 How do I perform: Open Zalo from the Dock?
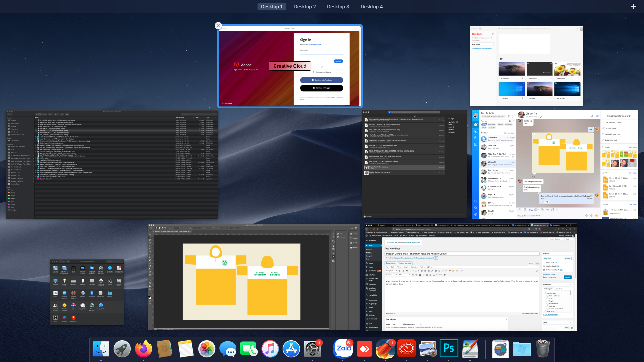coord(343,349)
